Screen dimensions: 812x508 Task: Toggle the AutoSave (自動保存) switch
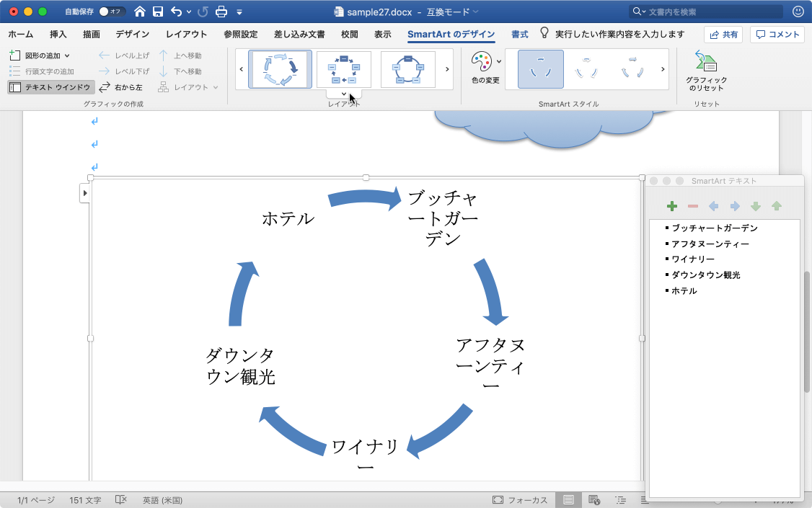point(111,12)
